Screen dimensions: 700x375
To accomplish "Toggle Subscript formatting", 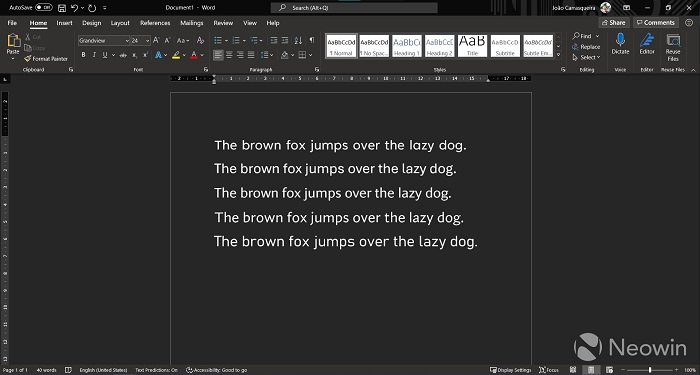I will pos(135,55).
